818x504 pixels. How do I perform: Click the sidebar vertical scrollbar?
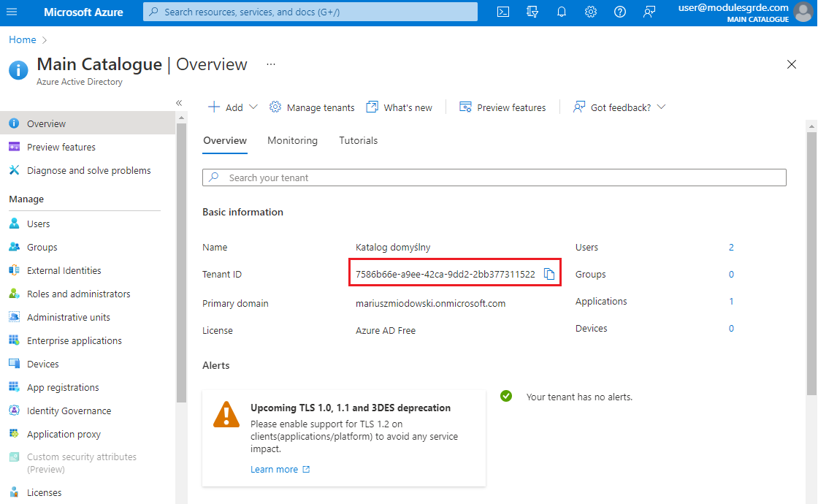click(x=181, y=264)
